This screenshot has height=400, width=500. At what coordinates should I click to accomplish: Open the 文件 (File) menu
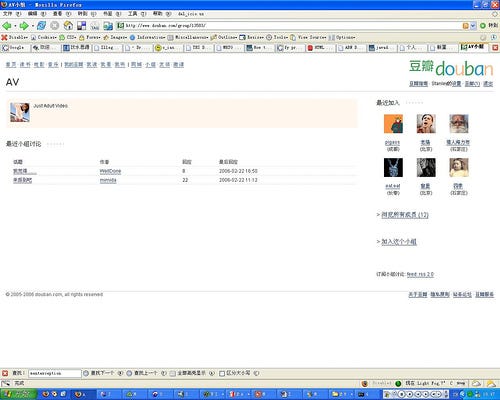(x=12, y=14)
